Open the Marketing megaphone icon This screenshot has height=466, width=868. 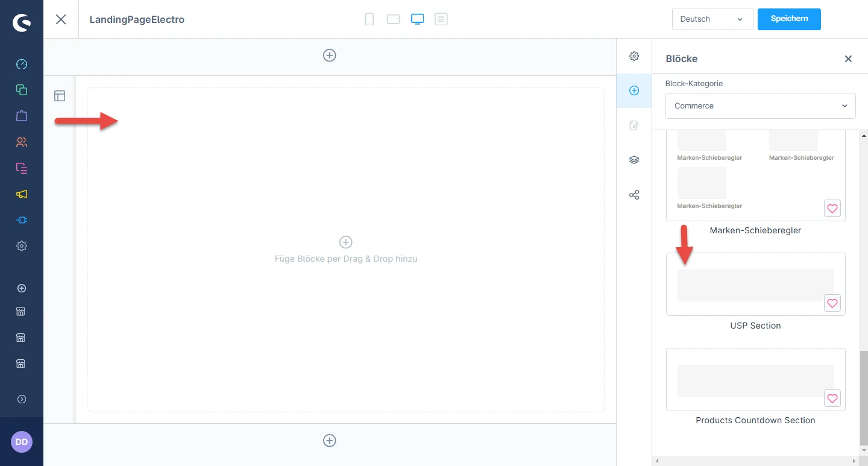22,194
